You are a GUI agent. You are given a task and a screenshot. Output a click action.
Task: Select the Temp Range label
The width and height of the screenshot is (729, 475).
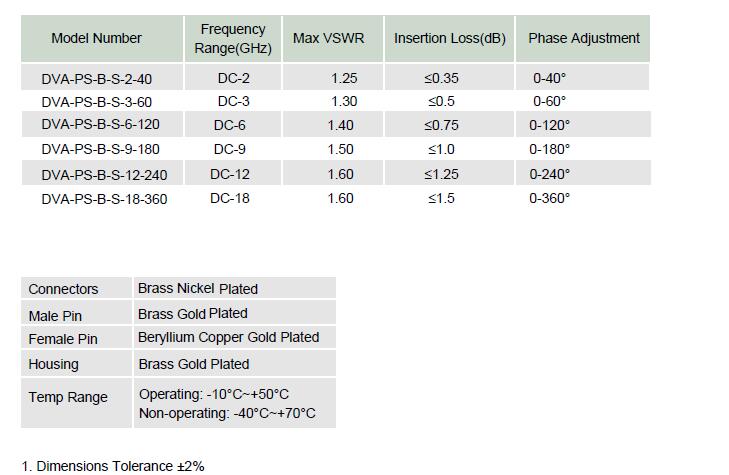[x=68, y=398]
